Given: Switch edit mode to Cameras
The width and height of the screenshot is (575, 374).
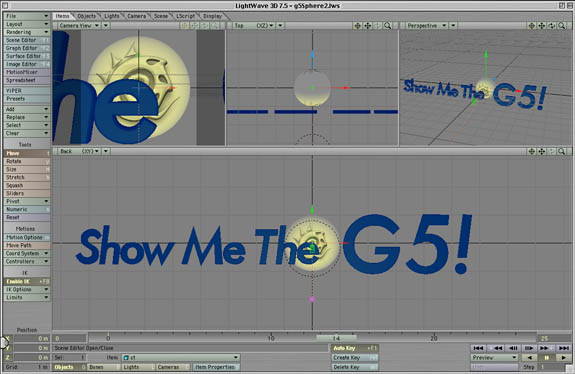Looking at the screenshot, I should pos(173,367).
